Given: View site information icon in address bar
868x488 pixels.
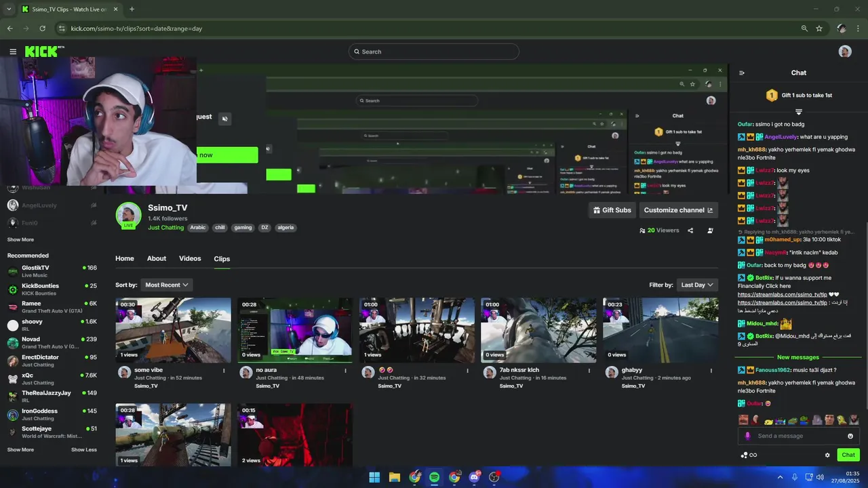Looking at the screenshot, I should (x=62, y=28).
